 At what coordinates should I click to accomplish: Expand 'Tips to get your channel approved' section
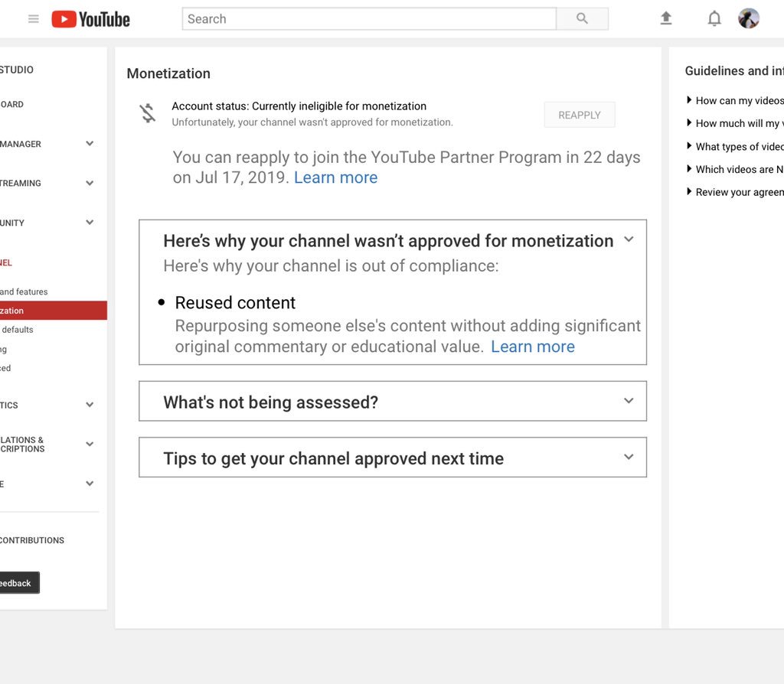coord(629,457)
